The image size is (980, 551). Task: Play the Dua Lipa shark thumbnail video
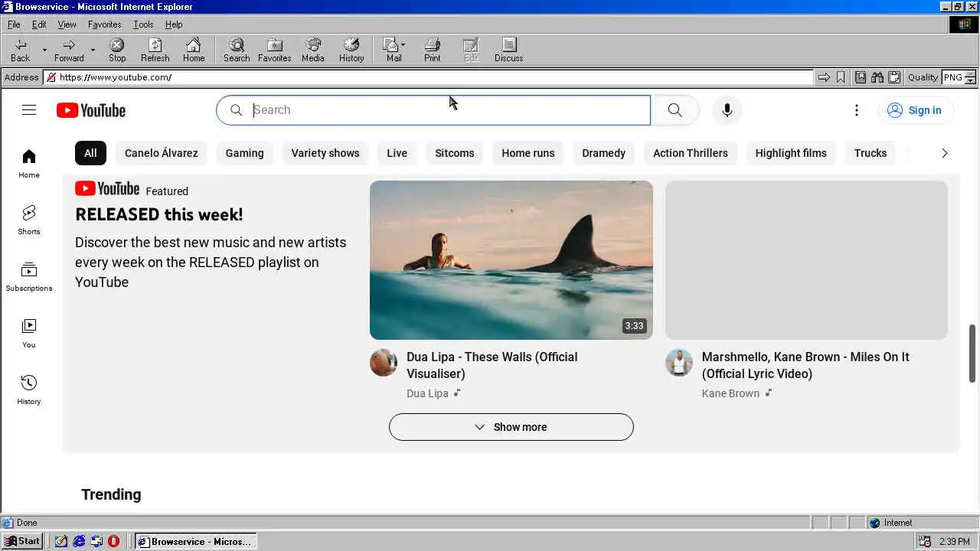[511, 260]
